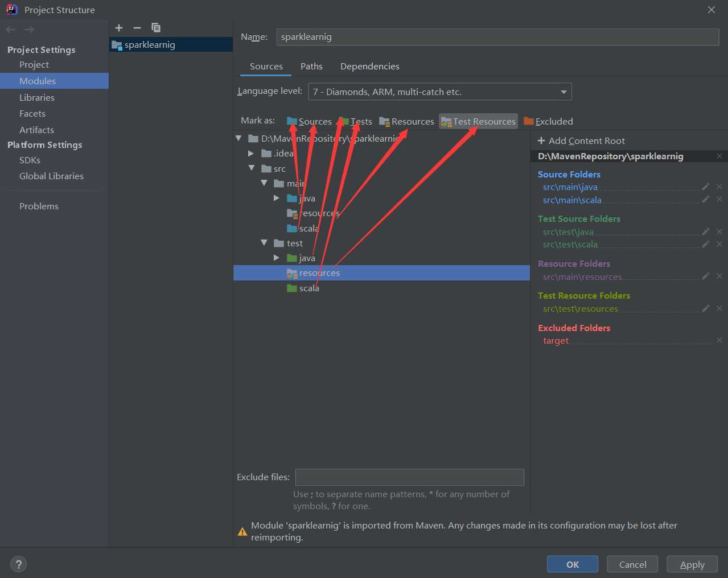Unmark src\test\java test folder
Image resolution: width=728 pixels, height=578 pixels.
click(x=719, y=232)
